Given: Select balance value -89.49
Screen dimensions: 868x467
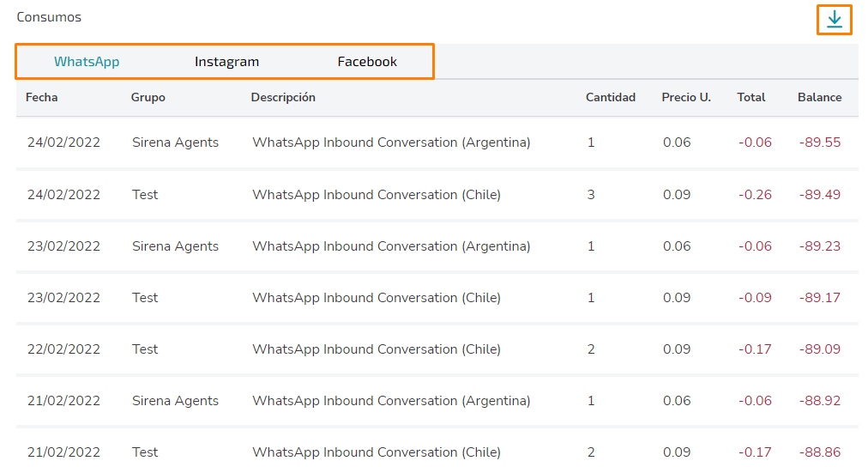Looking at the screenshot, I should point(820,195).
